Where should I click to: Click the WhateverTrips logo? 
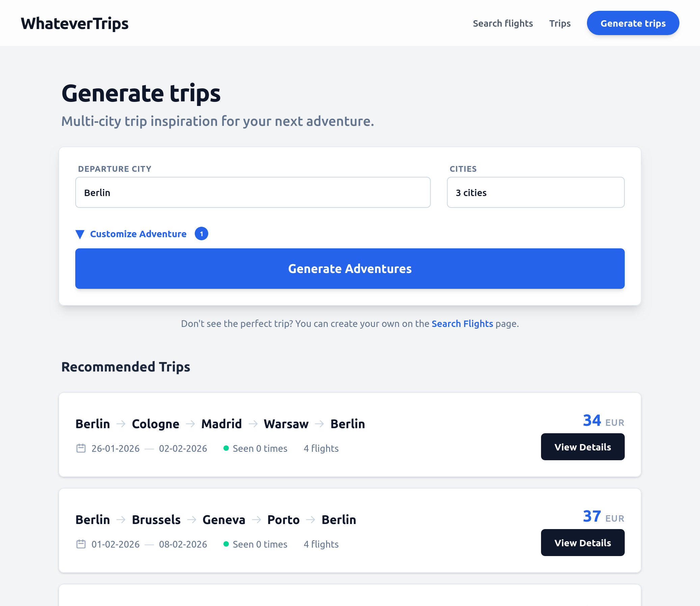(75, 23)
